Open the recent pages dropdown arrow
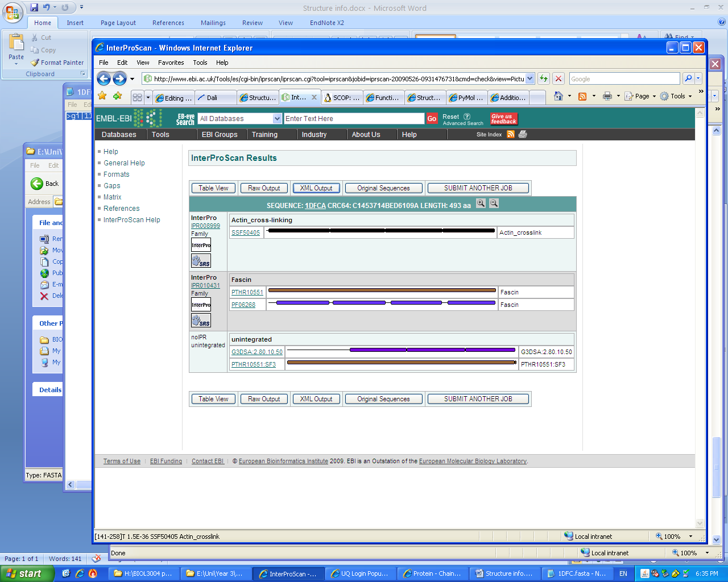 [x=132, y=79]
